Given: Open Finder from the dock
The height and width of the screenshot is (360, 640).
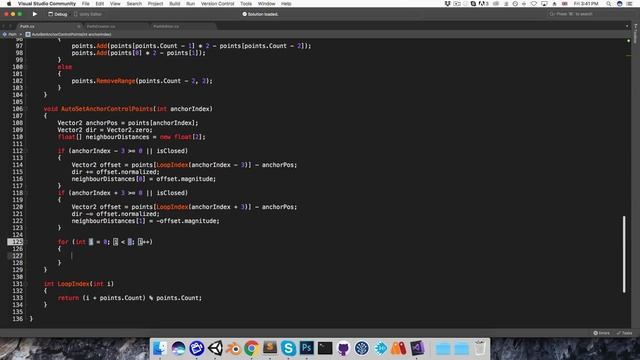Looking at the screenshot, I should pyautogui.click(x=160, y=348).
